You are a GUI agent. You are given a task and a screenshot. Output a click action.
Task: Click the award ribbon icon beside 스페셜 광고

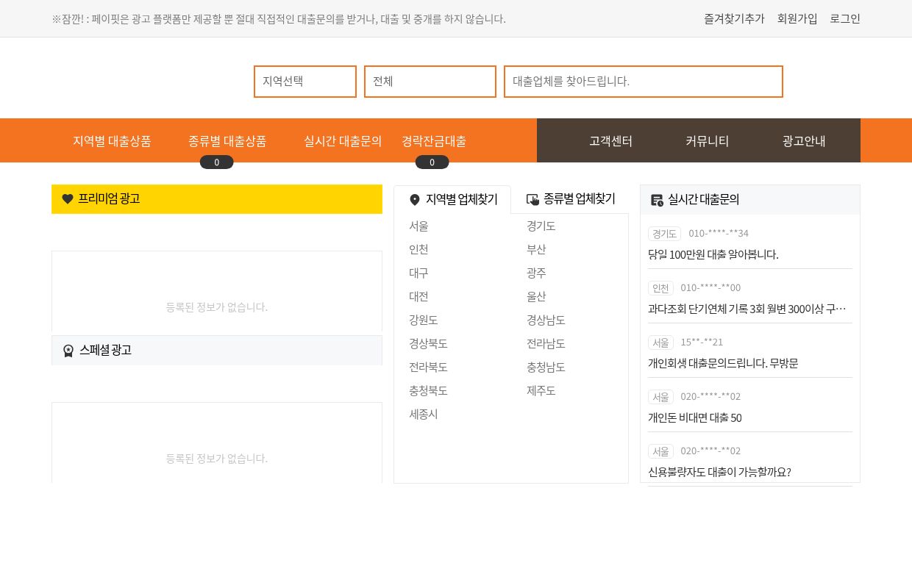click(68, 351)
